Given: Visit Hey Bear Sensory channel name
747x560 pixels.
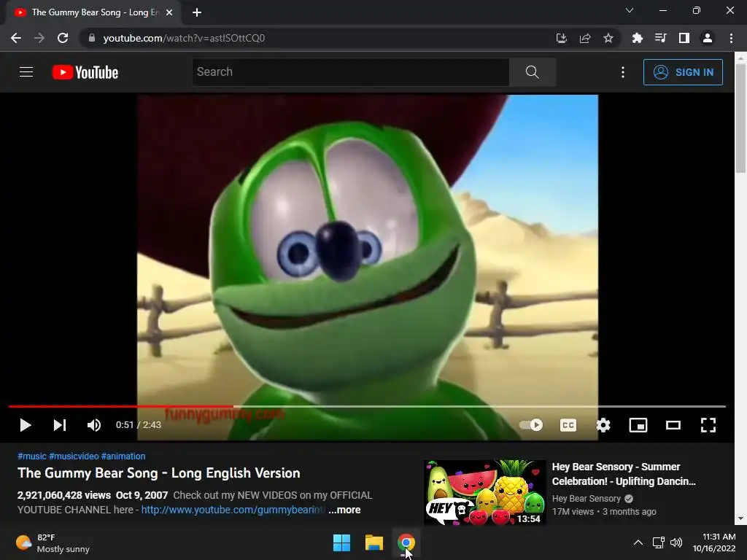Looking at the screenshot, I should 586,499.
